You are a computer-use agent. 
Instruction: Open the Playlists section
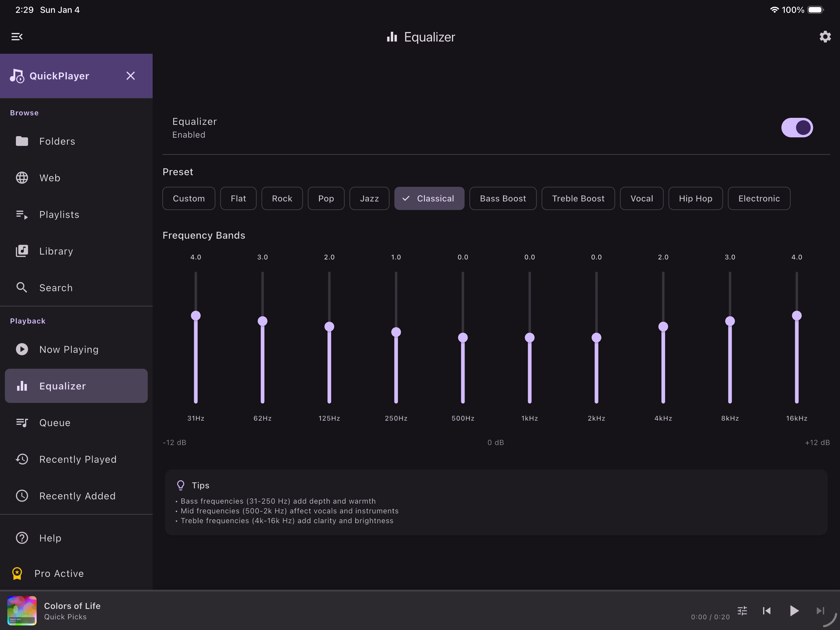click(59, 214)
